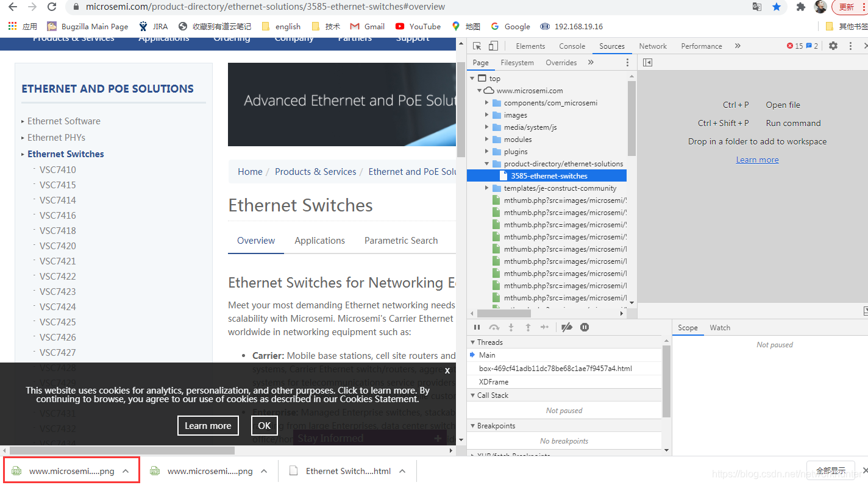
Task: Open the Performance tab
Action: (x=702, y=46)
